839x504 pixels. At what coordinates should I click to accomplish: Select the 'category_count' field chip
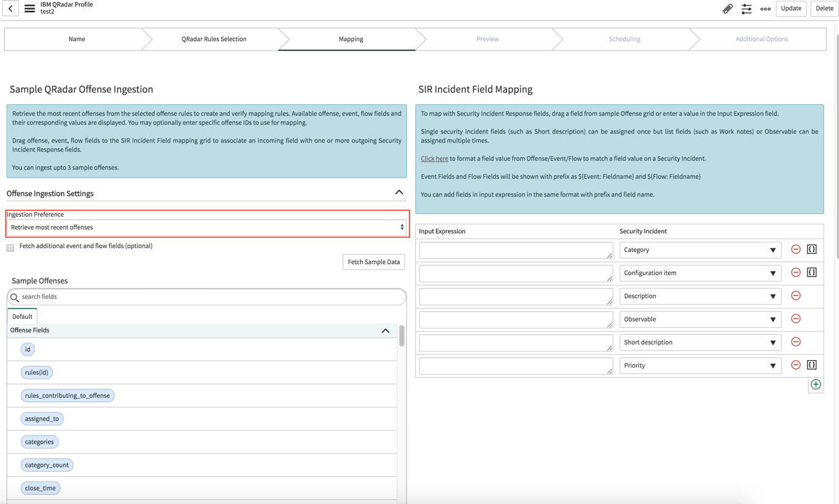point(47,465)
